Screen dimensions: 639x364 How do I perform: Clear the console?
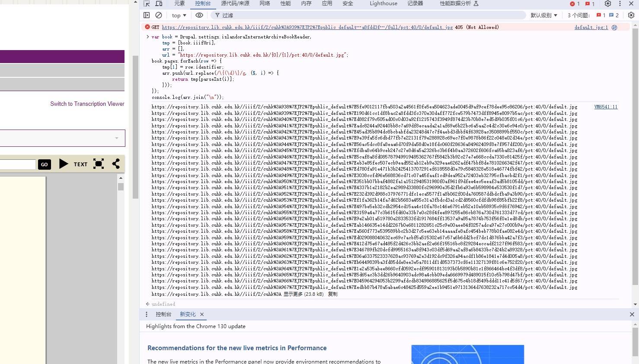pyautogui.click(x=159, y=15)
